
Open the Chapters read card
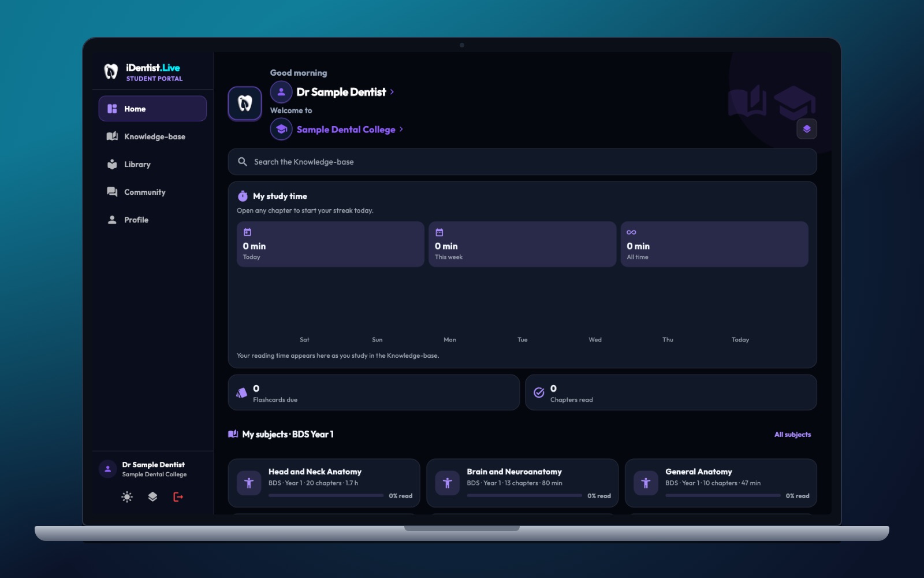click(670, 392)
